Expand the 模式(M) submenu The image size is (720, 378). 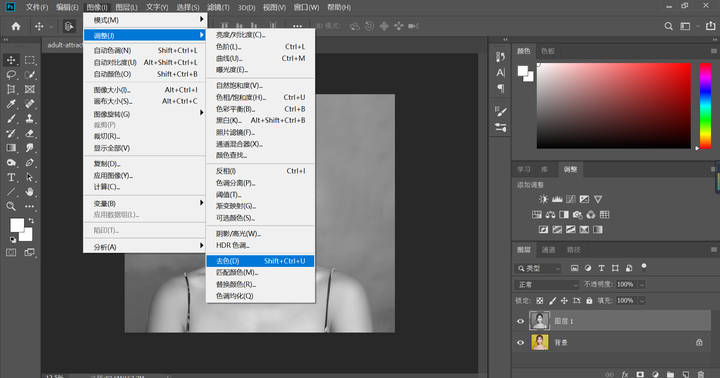point(145,20)
